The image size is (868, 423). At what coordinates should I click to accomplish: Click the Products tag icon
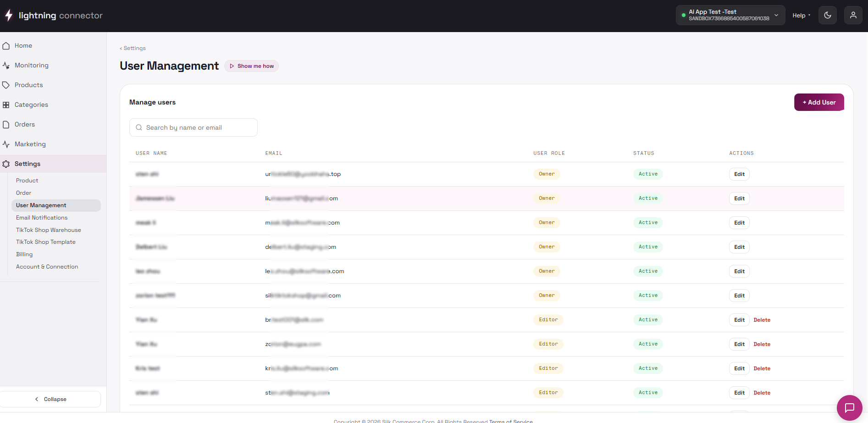(x=6, y=85)
